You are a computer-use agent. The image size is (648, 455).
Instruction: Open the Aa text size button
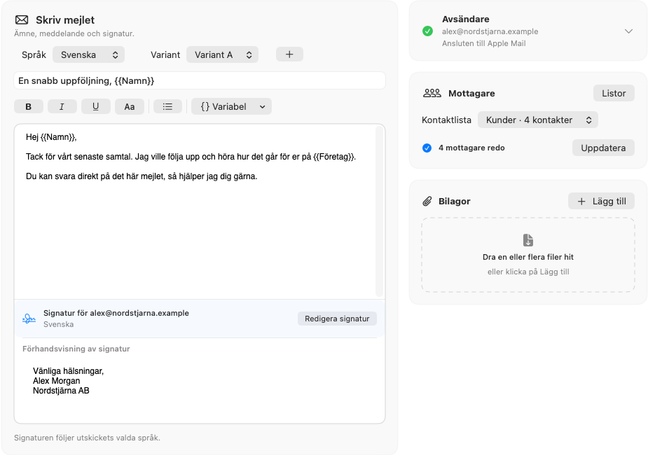(129, 107)
